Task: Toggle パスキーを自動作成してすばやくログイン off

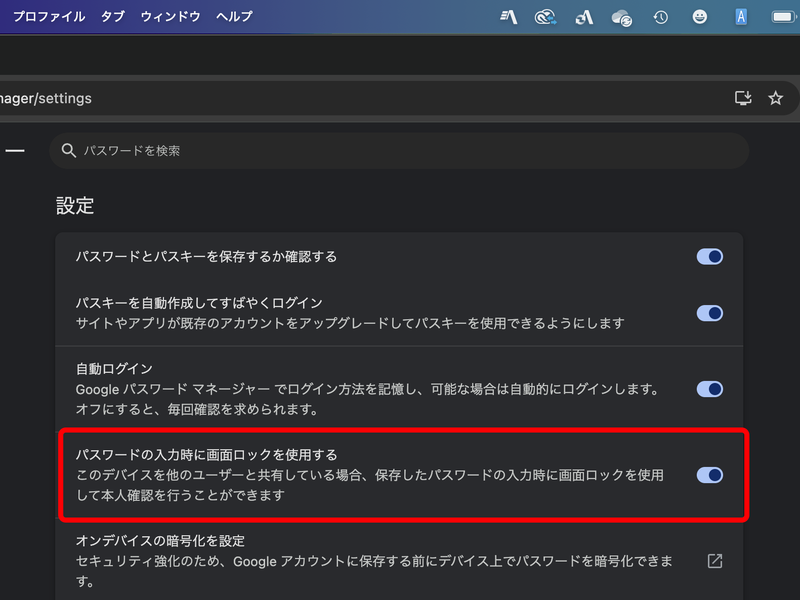Action: click(x=709, y=313)
